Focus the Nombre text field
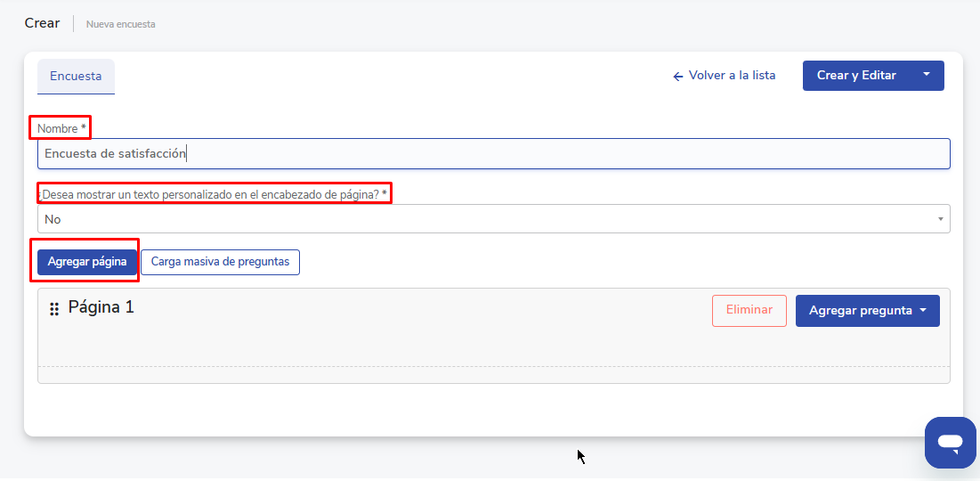This screenshot has height=481, width=980. click(493, 153)
